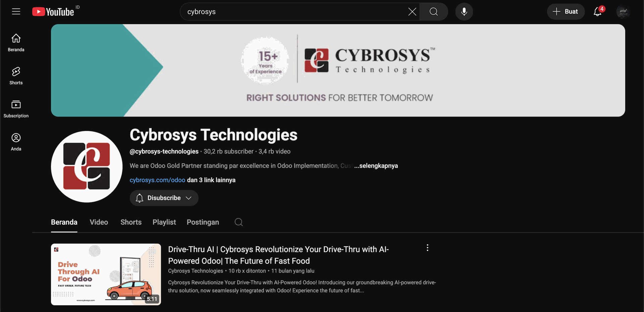Image resolution: width=644 pixels, height=312 pixels.
Task: Click the 10 rb x ditonton text
Action: (247, 271)
